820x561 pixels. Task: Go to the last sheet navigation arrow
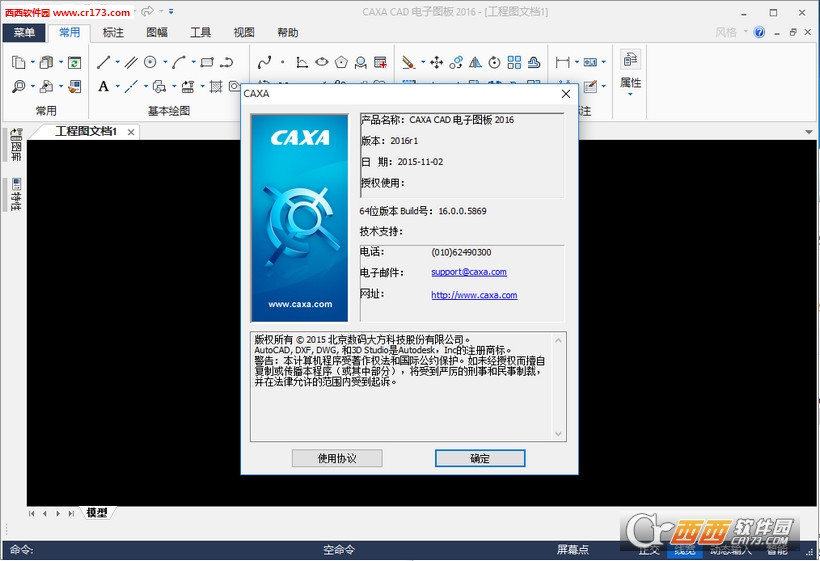pyautogui.click(x=71, y=513)
